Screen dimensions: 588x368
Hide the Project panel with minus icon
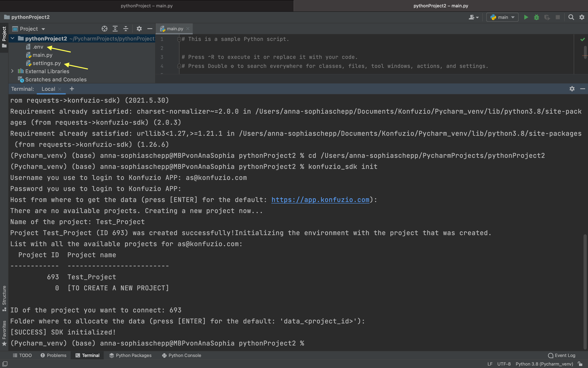tap(150, 29)
